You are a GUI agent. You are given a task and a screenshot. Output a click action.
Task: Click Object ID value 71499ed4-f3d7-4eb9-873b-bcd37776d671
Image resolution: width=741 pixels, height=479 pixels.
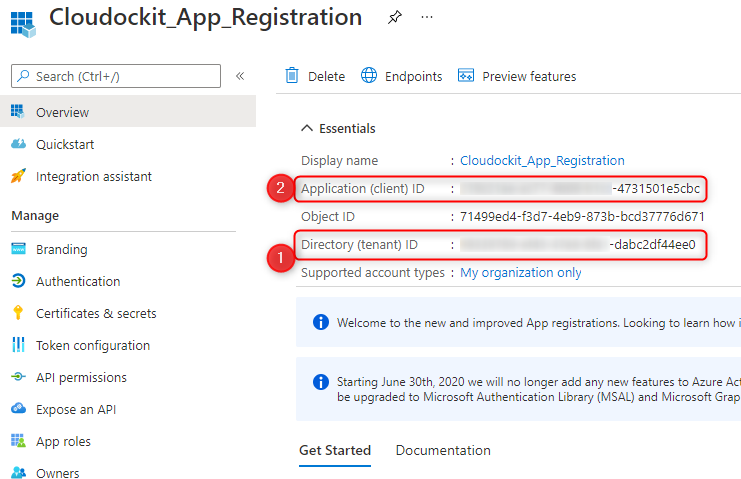tap(582, 216)
